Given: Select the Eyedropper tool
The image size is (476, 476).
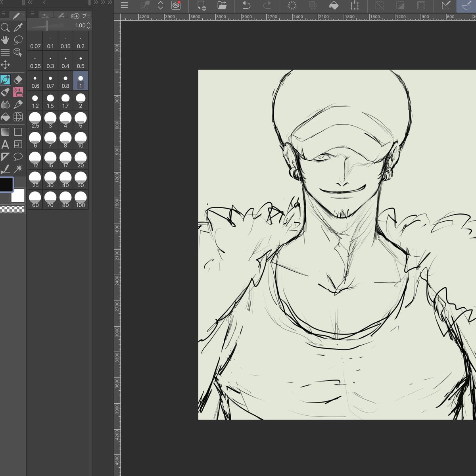Looking at the screenshot, I should 18,27.
